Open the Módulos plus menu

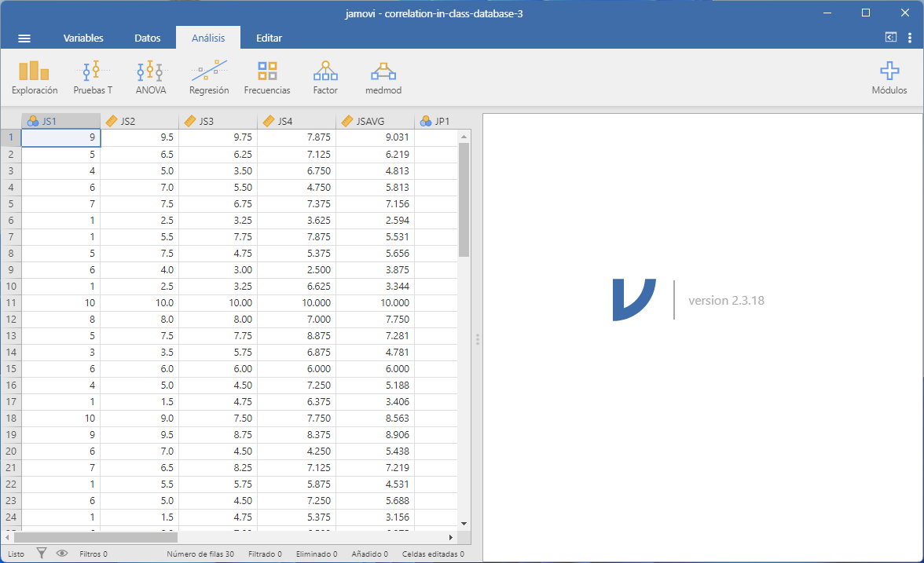coord(889,78)
